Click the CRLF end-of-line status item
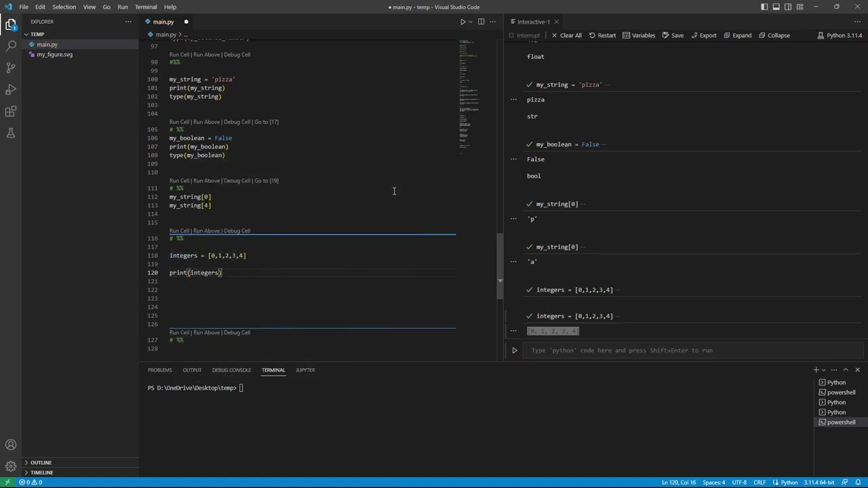 [759, 483]
